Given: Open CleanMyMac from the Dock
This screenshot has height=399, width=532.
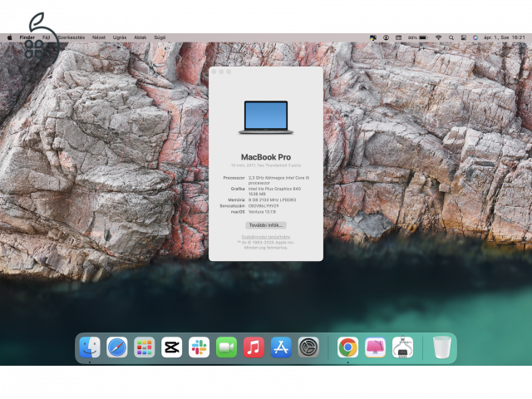Looking at the screenshot, I should click(x=375, y=347).
